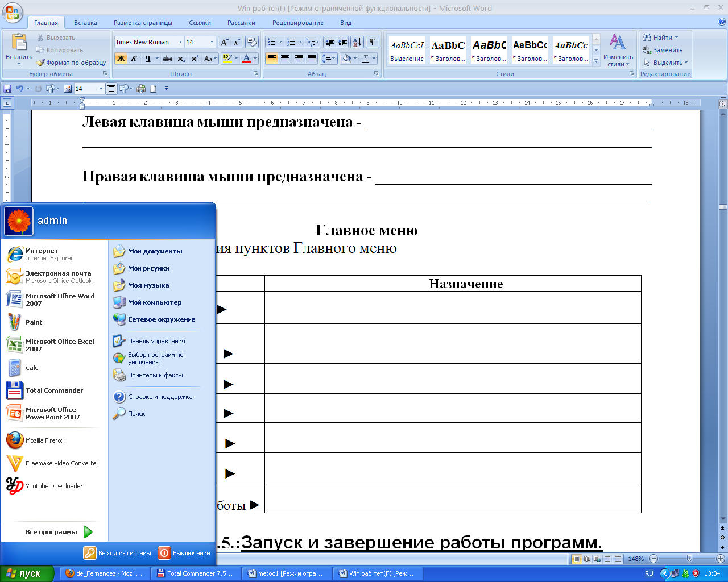Open the Выделить dropdown
The width and height of the screenshot is (728, 582).
click(x=665, y=63)
